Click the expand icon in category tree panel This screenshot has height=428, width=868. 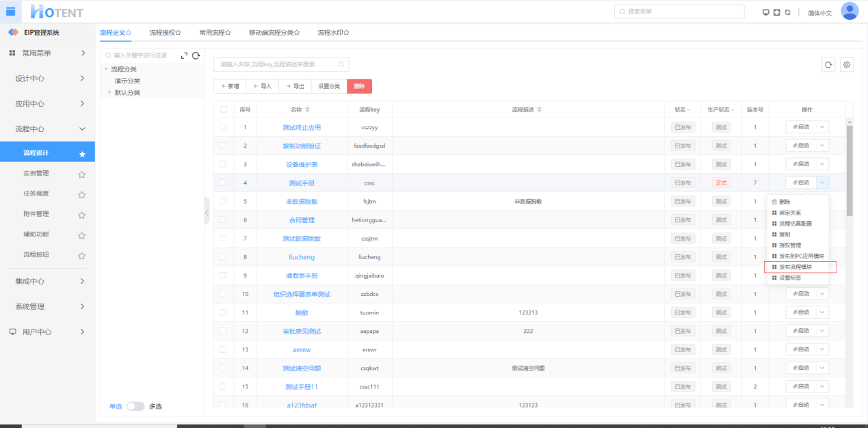184,55
